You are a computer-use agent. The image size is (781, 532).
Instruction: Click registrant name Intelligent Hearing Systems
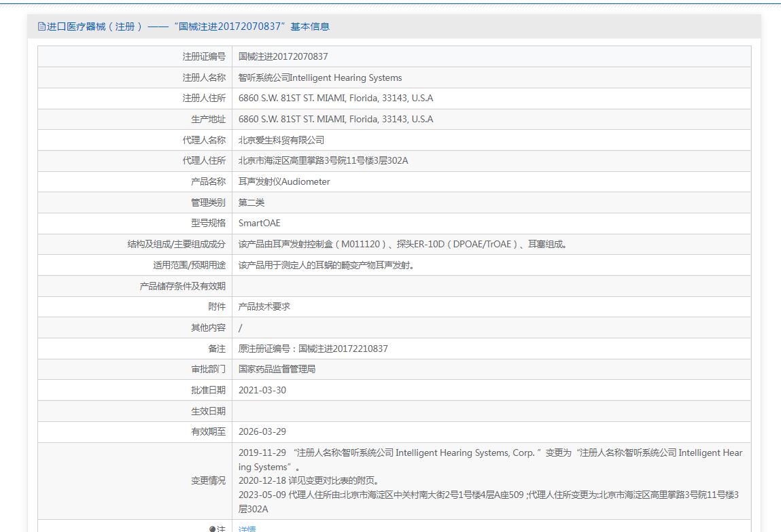pos(320,78)
